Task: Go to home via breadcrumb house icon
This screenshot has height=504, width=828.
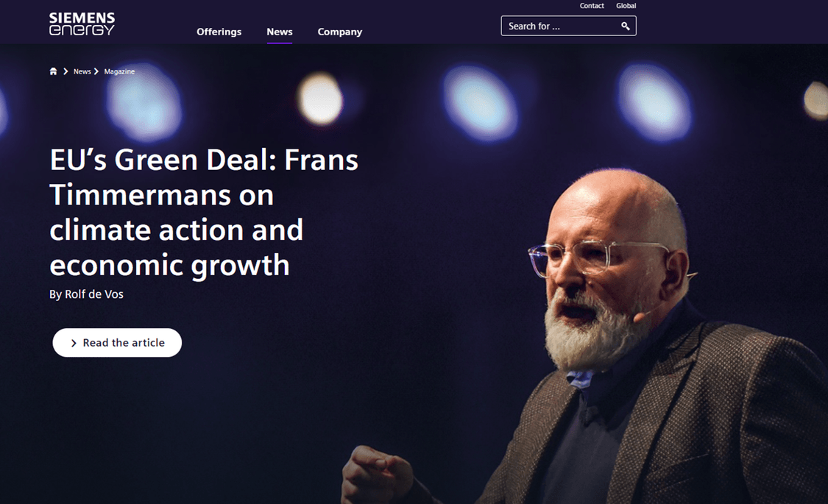Action: tap(53, 71)
